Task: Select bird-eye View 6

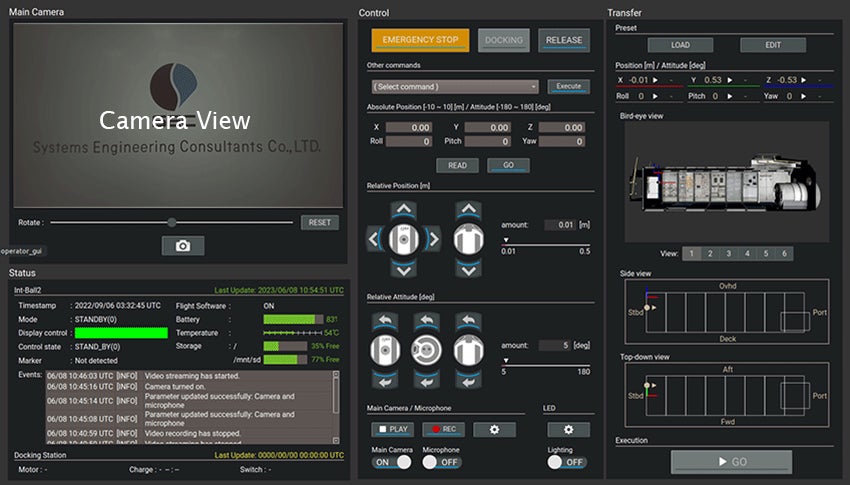Action: click(x=786, y=254)
